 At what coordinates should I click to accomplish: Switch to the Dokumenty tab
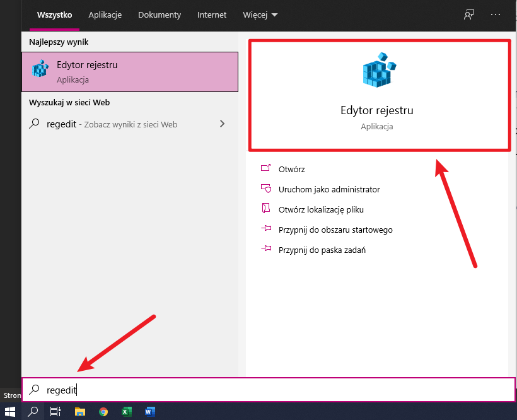(x=160, y=15)
